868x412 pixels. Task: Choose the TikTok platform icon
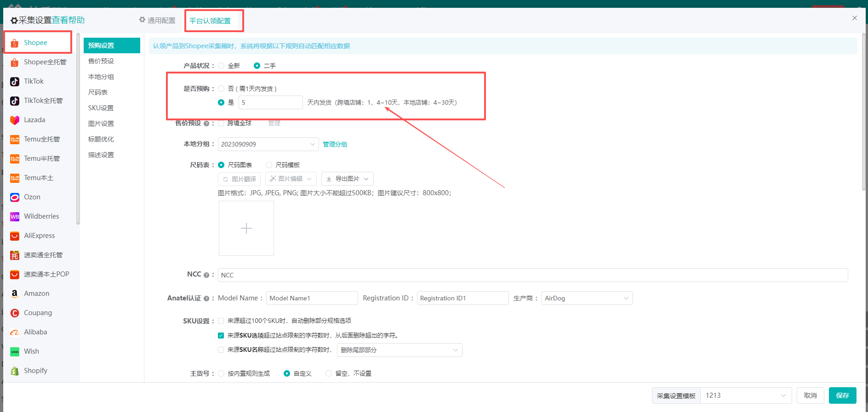point(15,82)
